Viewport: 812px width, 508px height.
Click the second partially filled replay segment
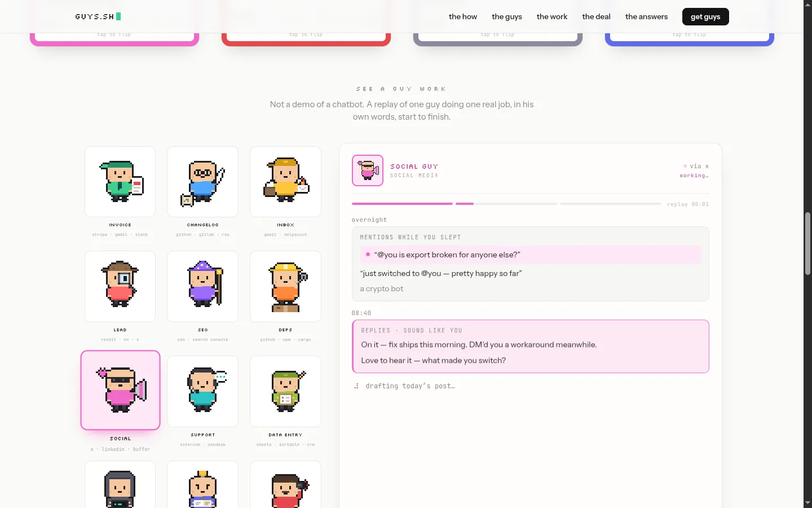point(506,204)
